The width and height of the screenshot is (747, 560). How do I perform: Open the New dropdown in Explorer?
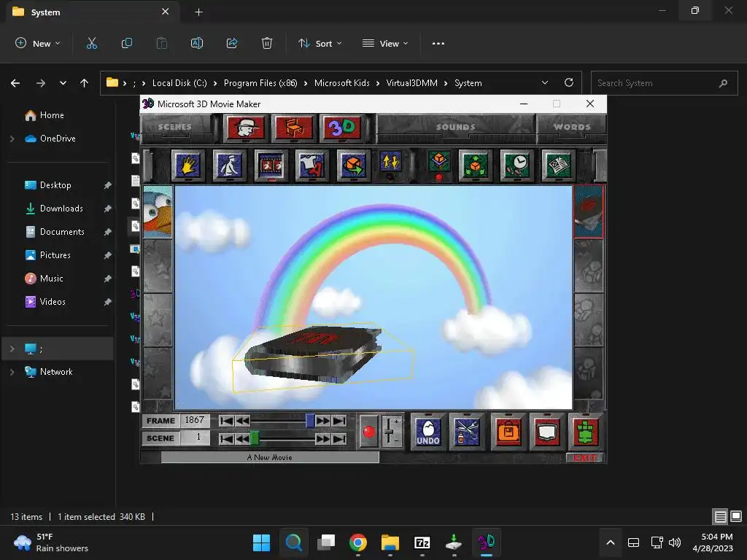pyautogui.click(x=38, y=43)
